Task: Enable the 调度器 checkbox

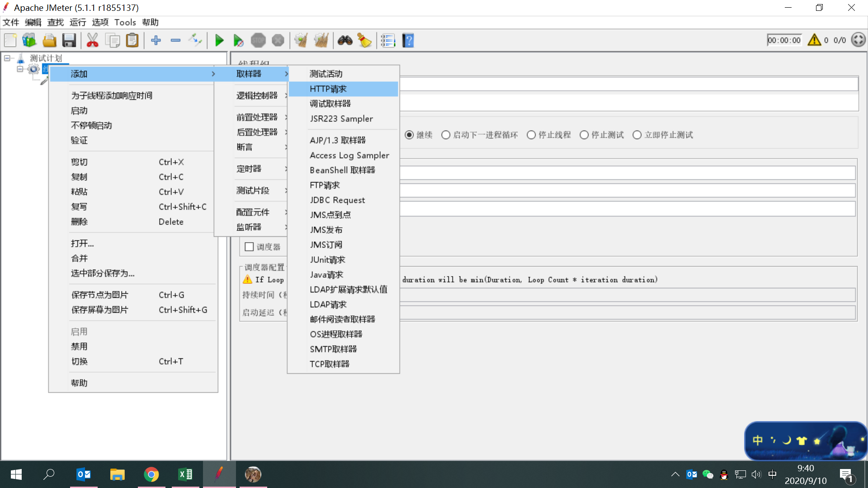Action: [x=249, y=247]
